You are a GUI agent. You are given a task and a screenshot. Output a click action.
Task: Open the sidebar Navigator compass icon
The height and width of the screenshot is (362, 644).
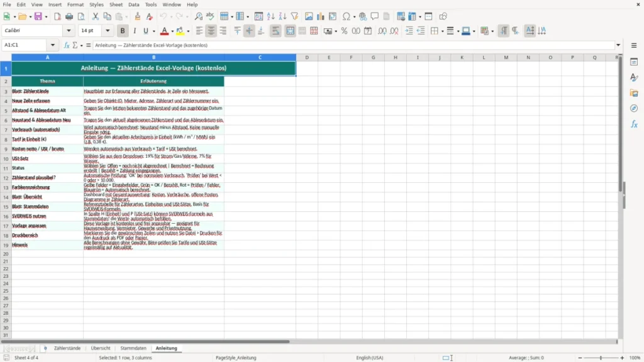click(x=634, y=108)
